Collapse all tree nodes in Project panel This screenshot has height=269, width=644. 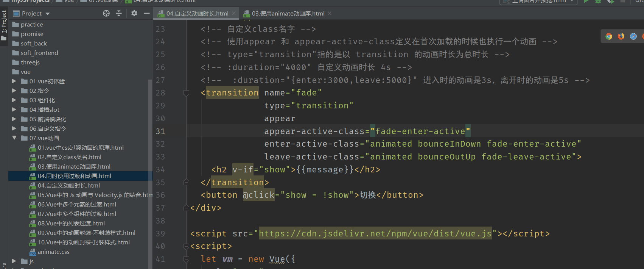coord(119,13)
